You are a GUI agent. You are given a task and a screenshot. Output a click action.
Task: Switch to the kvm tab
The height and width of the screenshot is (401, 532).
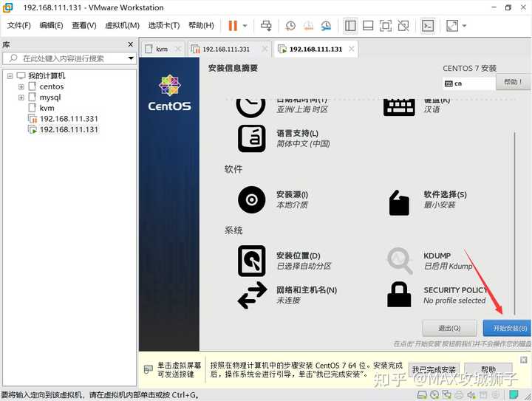[162, 49]
